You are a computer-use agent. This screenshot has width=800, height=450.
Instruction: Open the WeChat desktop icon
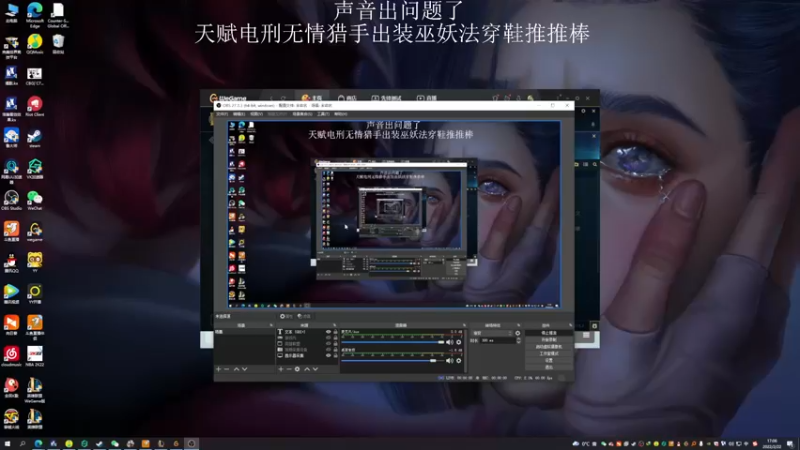pyautogui.click(x=35, y=201)
